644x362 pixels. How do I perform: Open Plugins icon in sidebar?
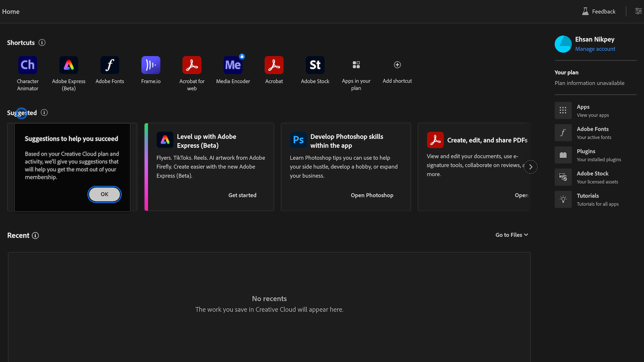click(x=563, y=155)
